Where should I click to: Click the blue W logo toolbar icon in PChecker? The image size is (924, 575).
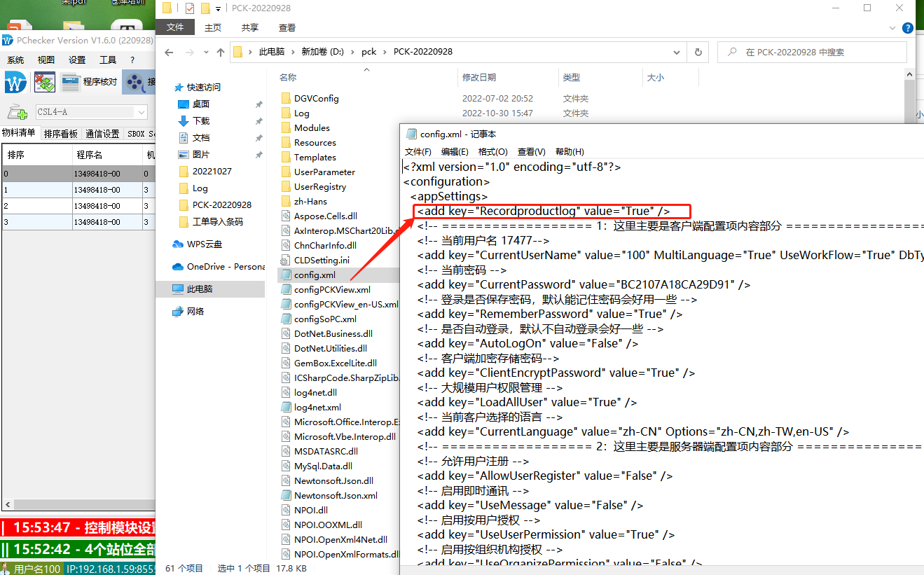tap(15, 82)
